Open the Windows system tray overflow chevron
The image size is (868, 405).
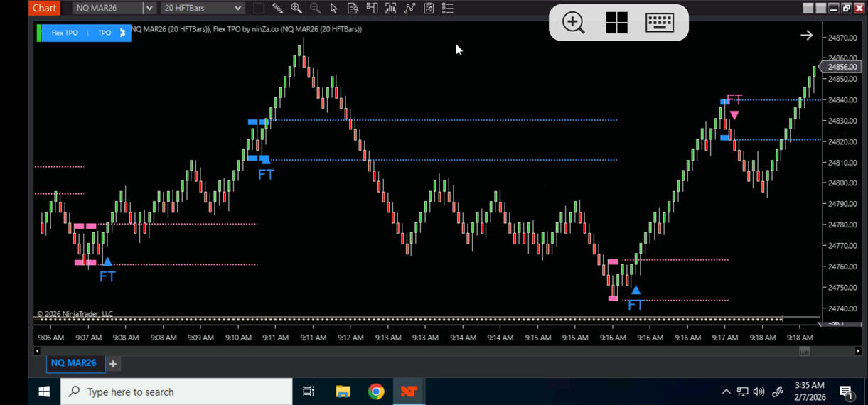coord(726,391)
